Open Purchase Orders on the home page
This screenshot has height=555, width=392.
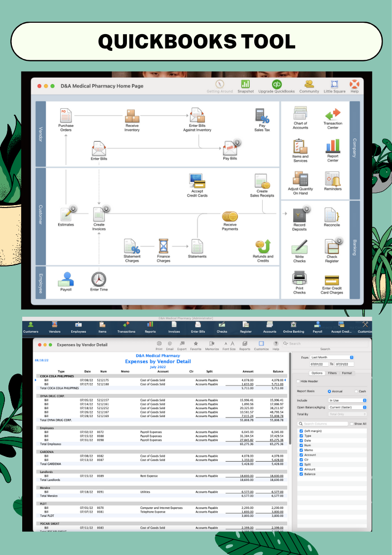pyautogui.click(x=66, y=116)
